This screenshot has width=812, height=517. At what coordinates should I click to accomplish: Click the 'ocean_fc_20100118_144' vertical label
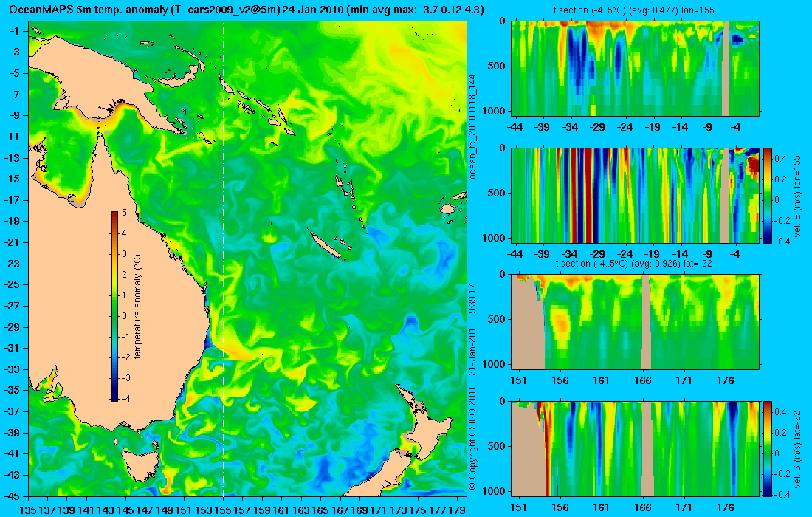click(472, 127)
